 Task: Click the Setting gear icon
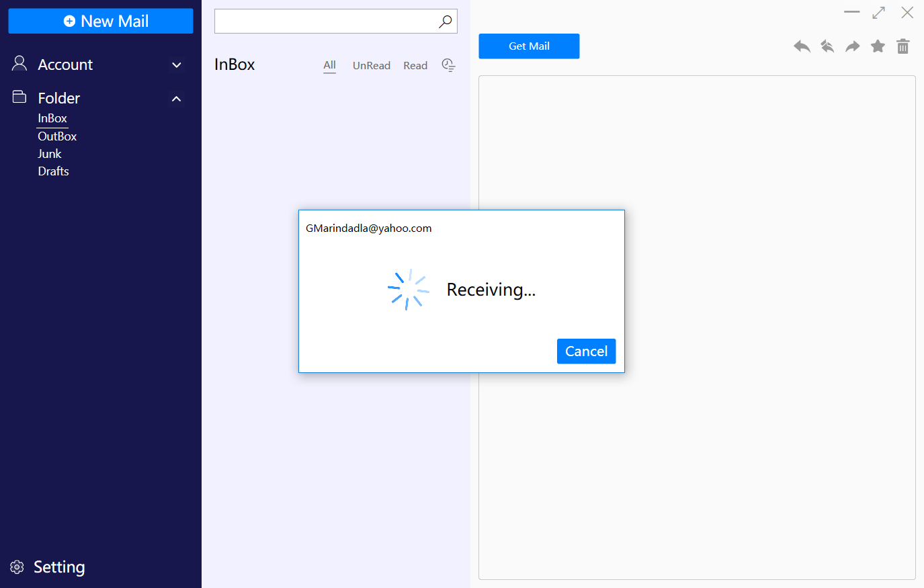point(17,567)
